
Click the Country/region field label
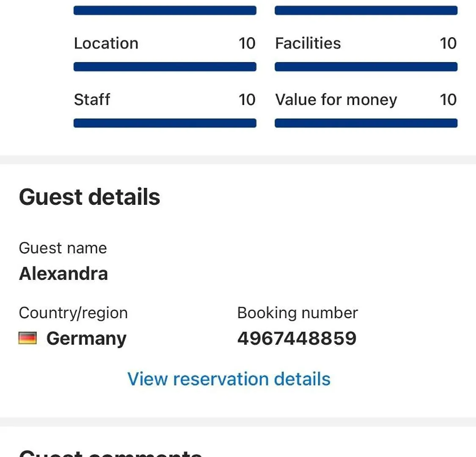point(74,313)
